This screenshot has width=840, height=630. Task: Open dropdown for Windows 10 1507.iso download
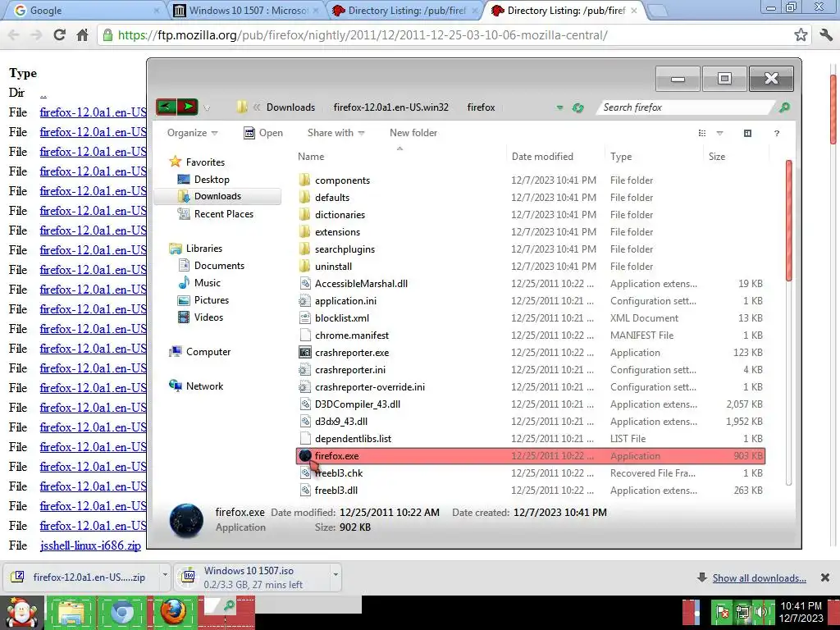pyautogui.click(x=336, y=575)
